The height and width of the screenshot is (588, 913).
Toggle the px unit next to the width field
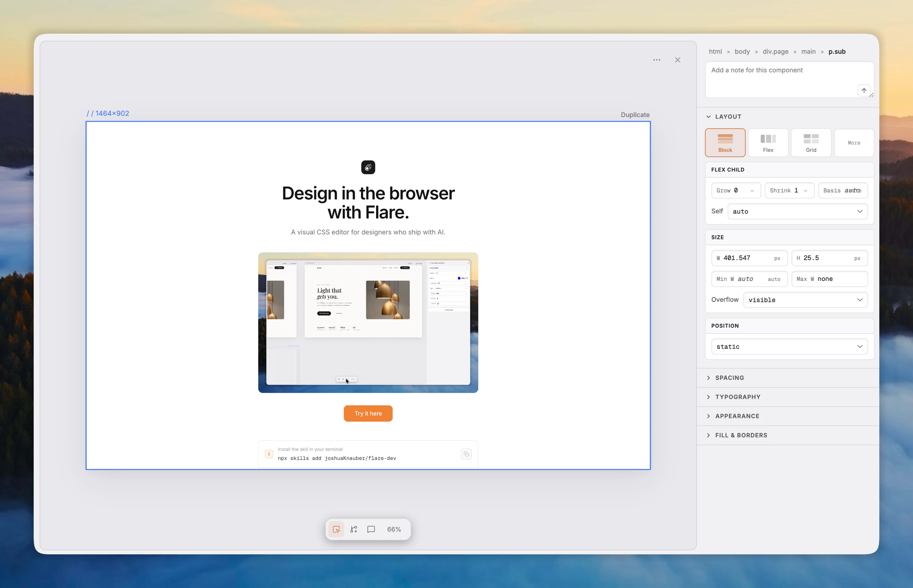[777, 258]
